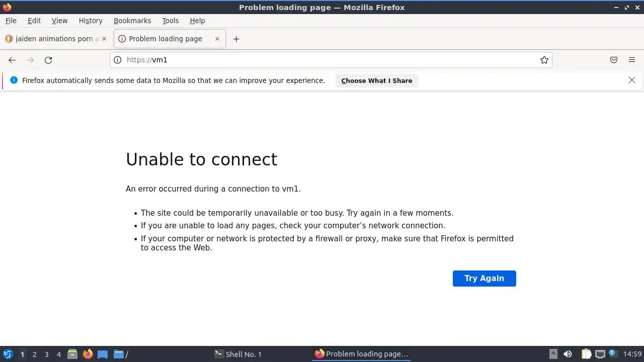Dismiss the data sharing notification bar
This screenshot has height=362, width=644.
632,80
